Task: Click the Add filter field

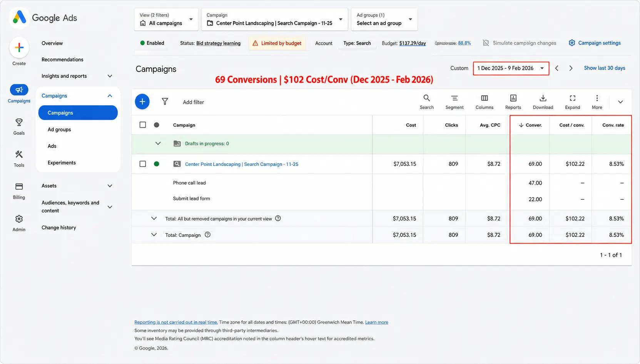Action: (x=194, y=102)
